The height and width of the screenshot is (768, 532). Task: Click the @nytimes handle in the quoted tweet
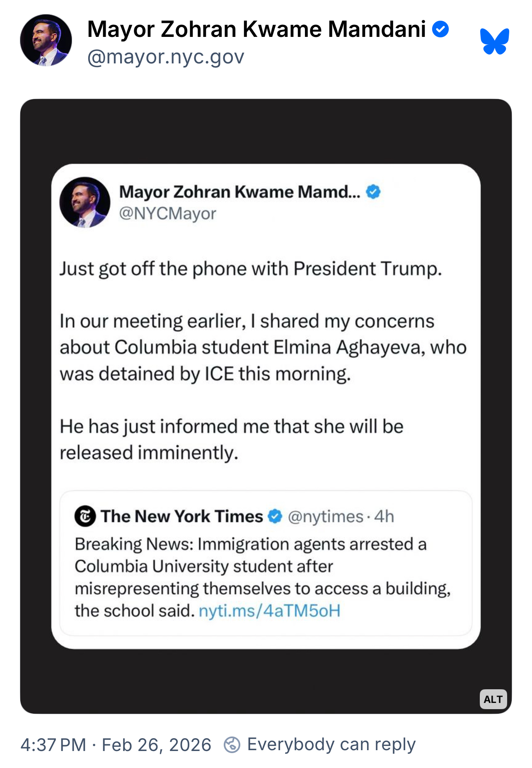click(x=326, y=517)
